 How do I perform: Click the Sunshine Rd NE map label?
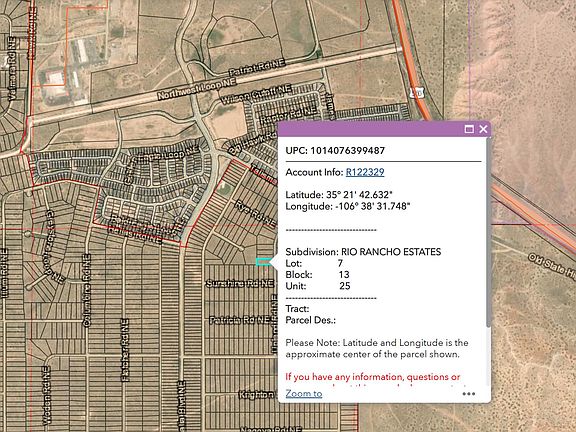(x=240, y=283)
